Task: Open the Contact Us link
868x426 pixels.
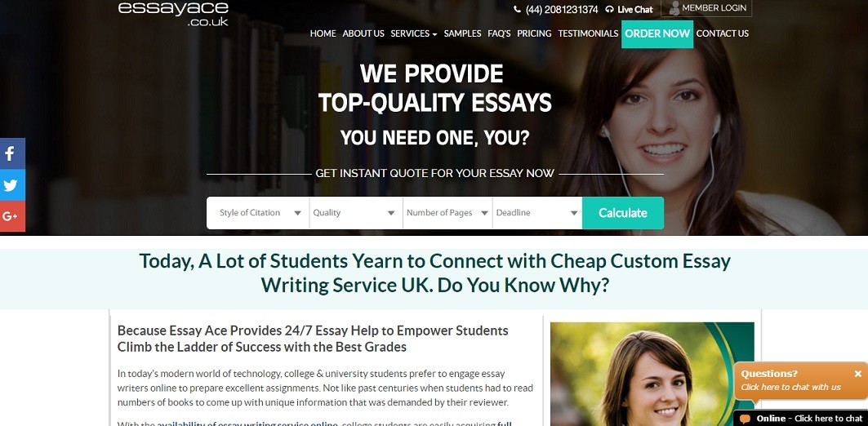Action: pos(723,33)
